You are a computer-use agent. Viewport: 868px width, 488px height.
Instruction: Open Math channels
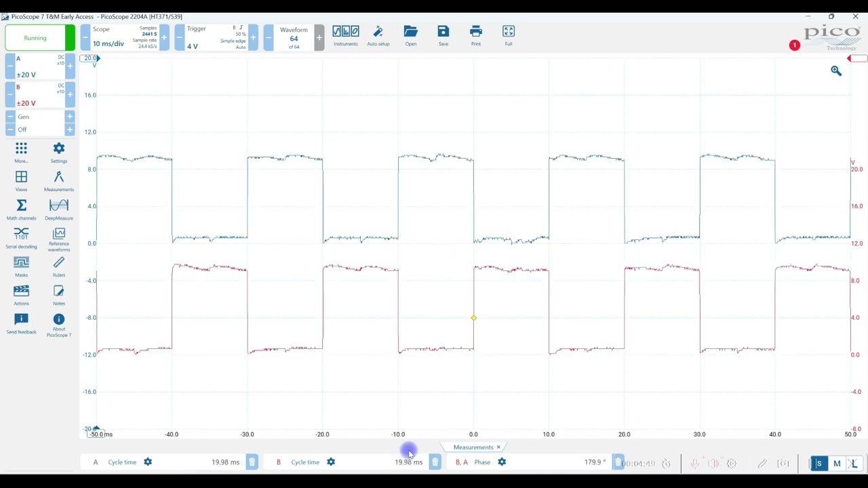click(21, 209)
